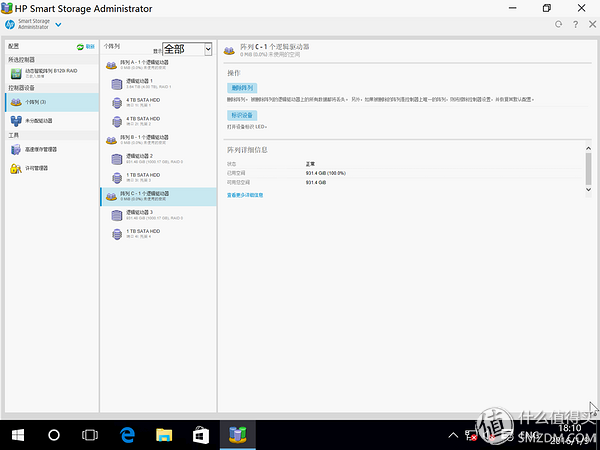This screenshot has width=600, height=450.
Task: Click the 标识设备 identify device button
Action: (242, 115)
